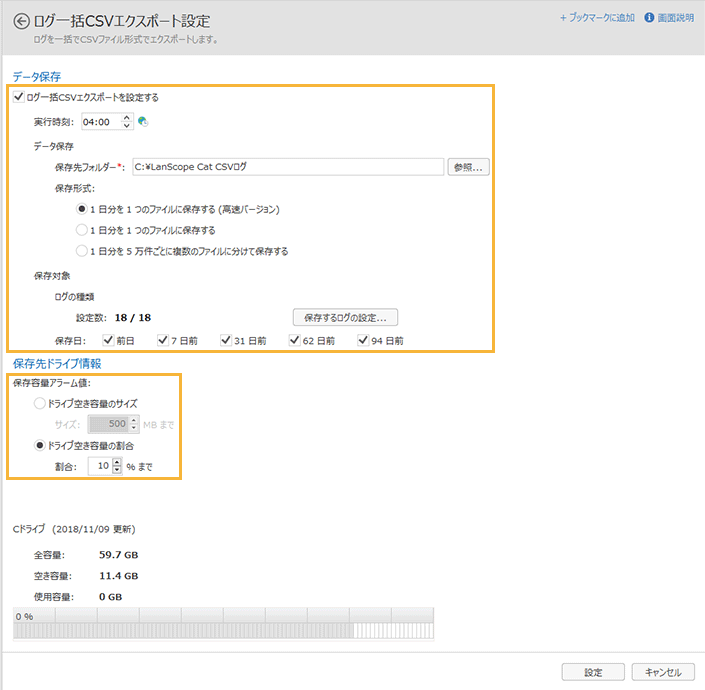Click the 割合 percentage field showing 10
Screen dimensions: 705x690
(x=99, y=466)
